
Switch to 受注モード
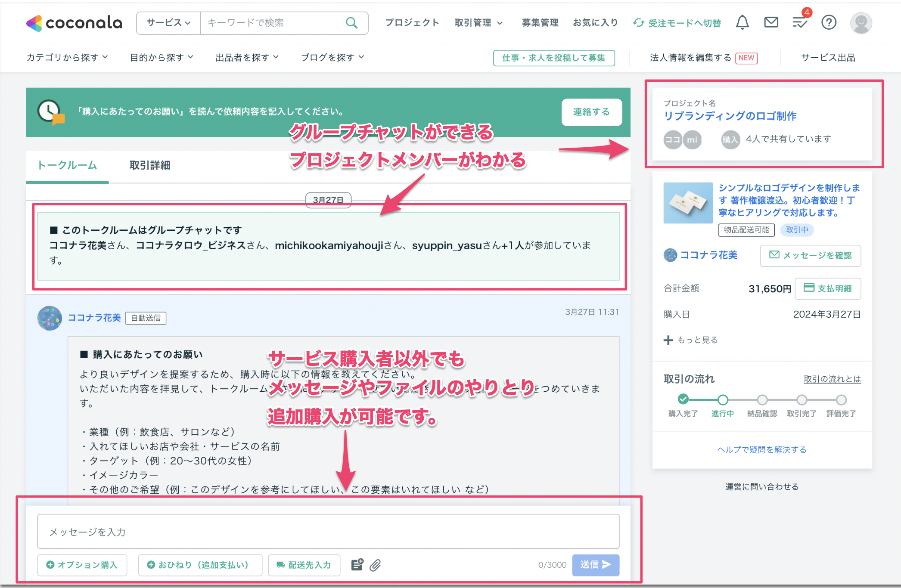coord(677,23)
